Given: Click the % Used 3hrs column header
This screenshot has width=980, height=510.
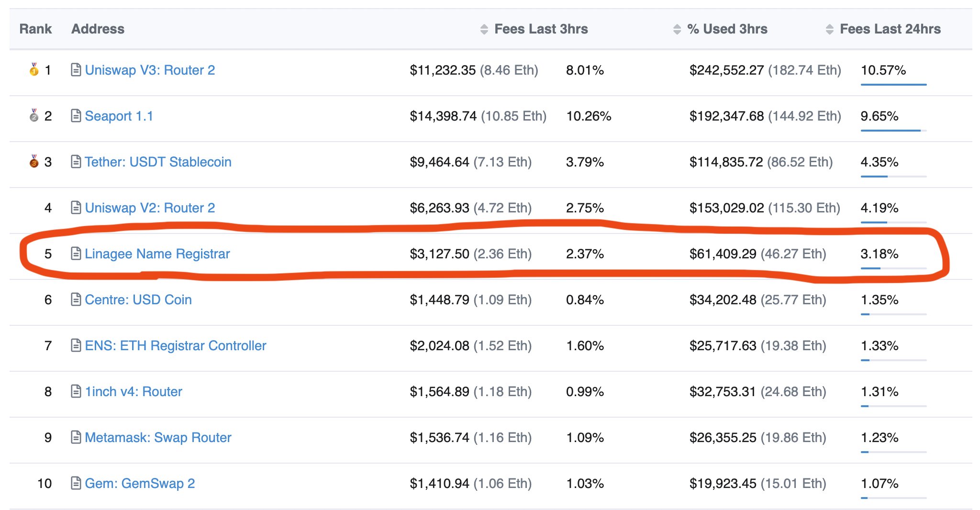Looking at the screenshot, I should (727, 29).
